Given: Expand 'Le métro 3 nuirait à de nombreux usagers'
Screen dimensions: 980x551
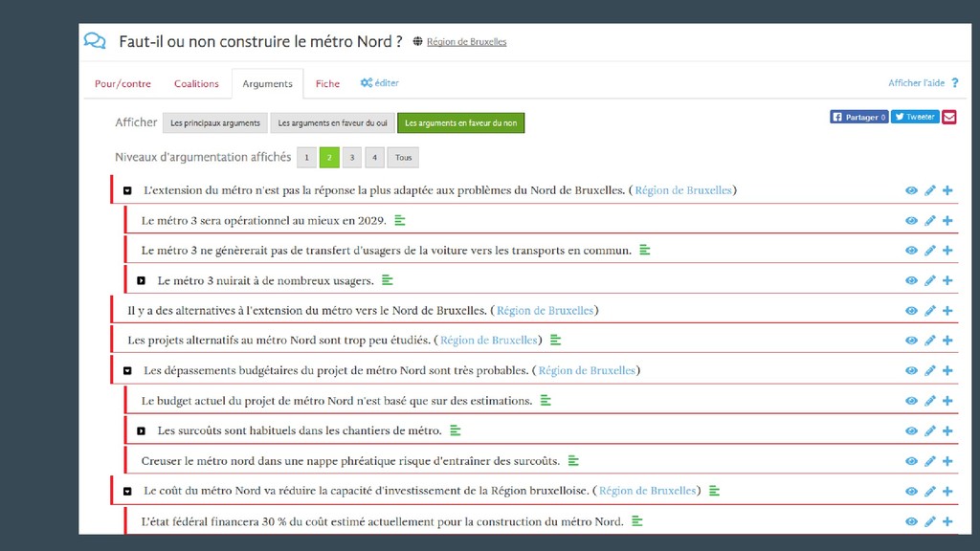Looking at the screenshot, I should coord(142,281).
